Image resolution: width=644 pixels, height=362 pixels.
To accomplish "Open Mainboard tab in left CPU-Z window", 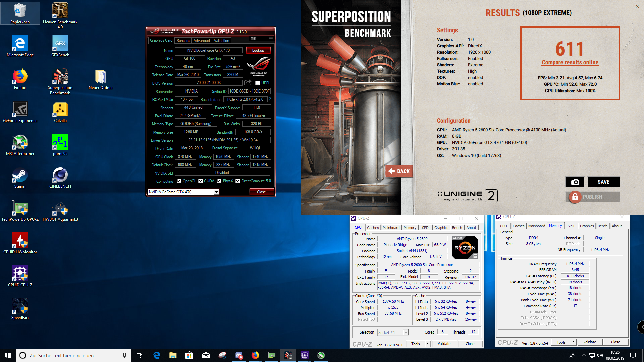I will coord(391,228).
